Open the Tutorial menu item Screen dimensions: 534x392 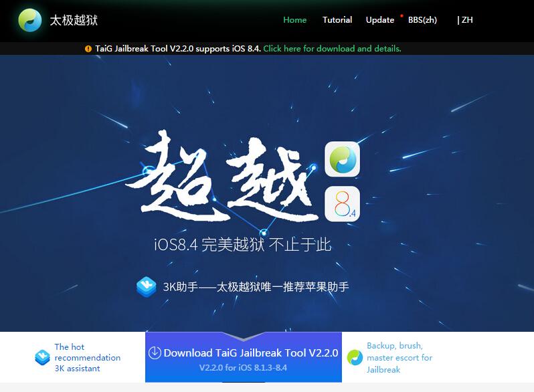[x=337, y=20]
